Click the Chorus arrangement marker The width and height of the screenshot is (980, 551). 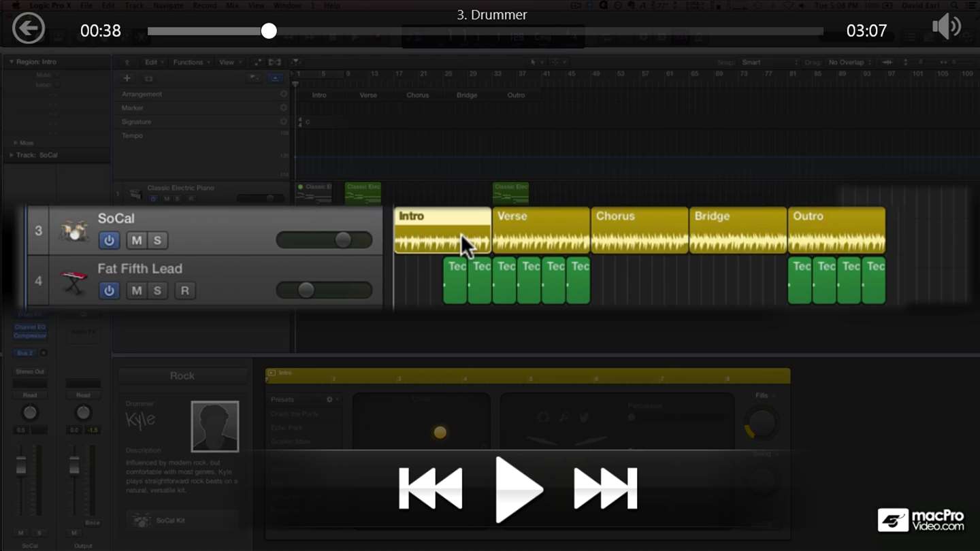[x=418, y=95]
